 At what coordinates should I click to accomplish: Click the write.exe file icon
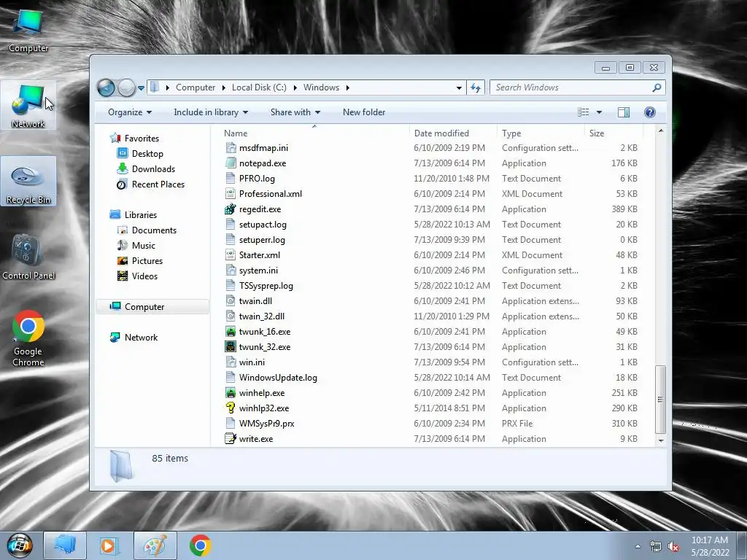pyautogui.click(x=231, y=438)
